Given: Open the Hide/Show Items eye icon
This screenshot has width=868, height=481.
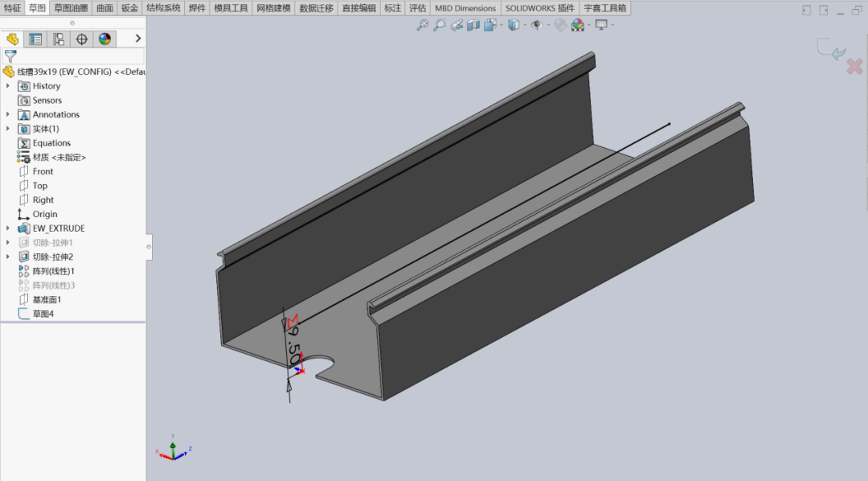Looking at the screenshot, I should coord(534,25).
